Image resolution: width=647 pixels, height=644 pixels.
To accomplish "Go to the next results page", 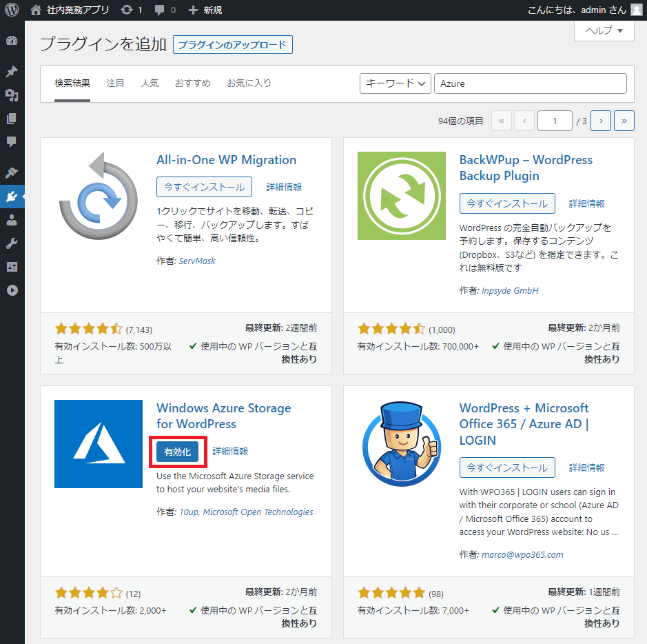I will pos(601,121).
